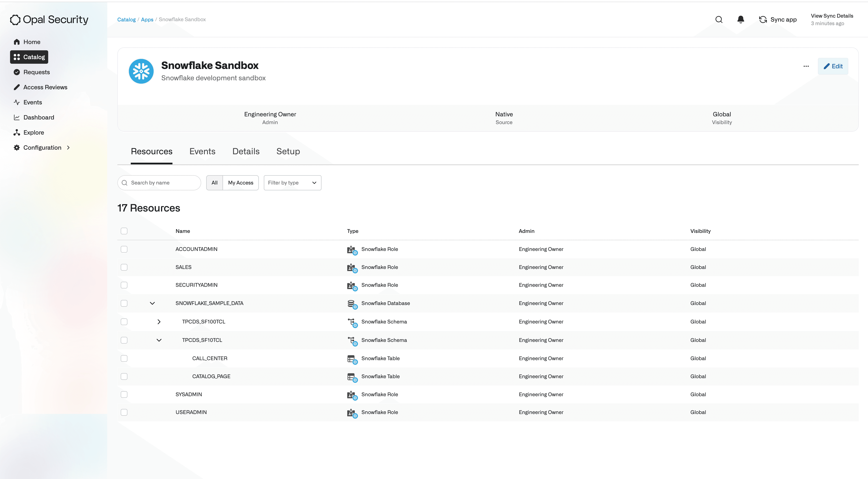The image size is (868, 479).
Task: Click the Snowflake Schema icon for TPCDS_SF100TCL
Action: tap(352, 323)
